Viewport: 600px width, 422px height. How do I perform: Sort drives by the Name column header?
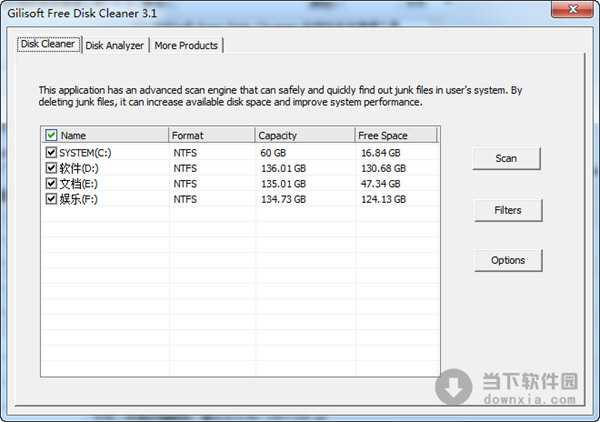[x=105, y=135]
